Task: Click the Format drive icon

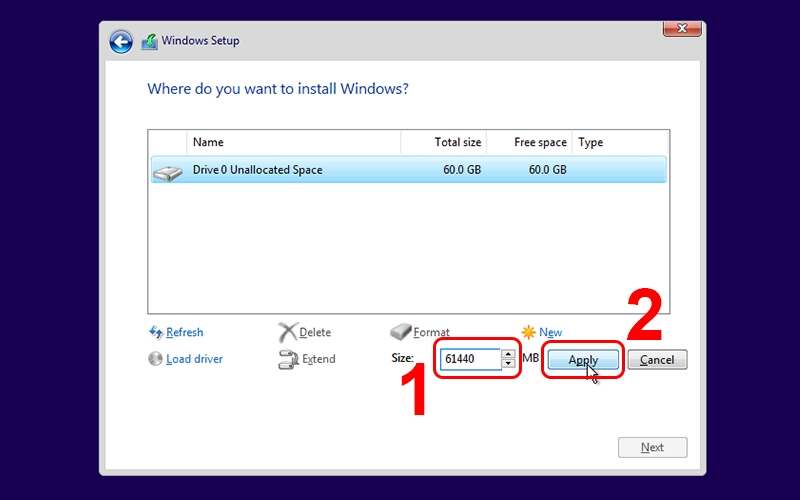Action: 401,332
